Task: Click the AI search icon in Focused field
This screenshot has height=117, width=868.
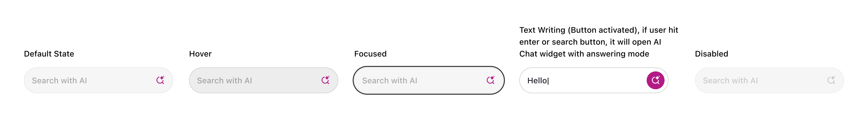Action: point(490,80)
